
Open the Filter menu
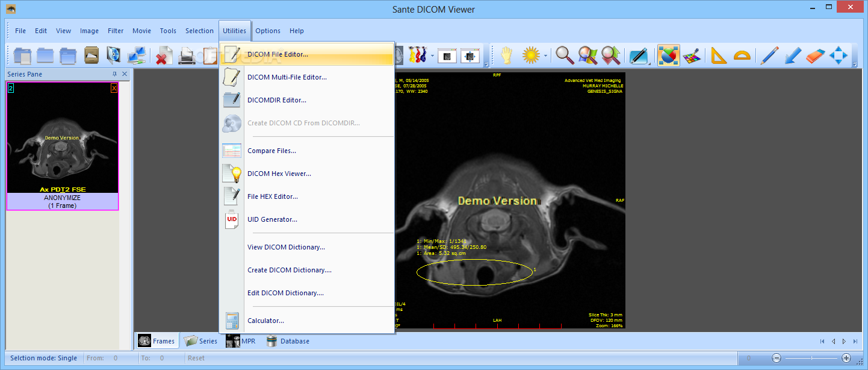[116, 31]
